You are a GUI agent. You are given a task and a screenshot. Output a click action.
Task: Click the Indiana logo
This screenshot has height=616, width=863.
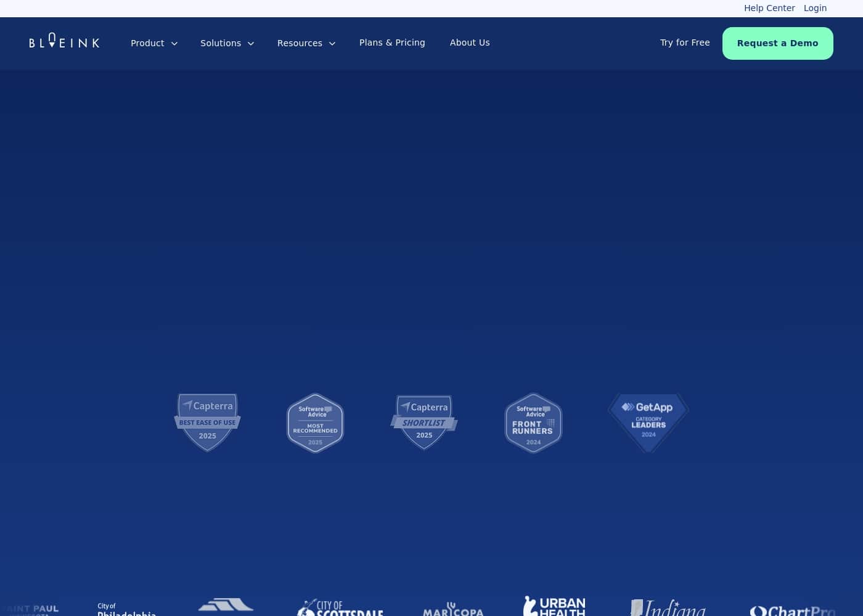pos(668,607)
